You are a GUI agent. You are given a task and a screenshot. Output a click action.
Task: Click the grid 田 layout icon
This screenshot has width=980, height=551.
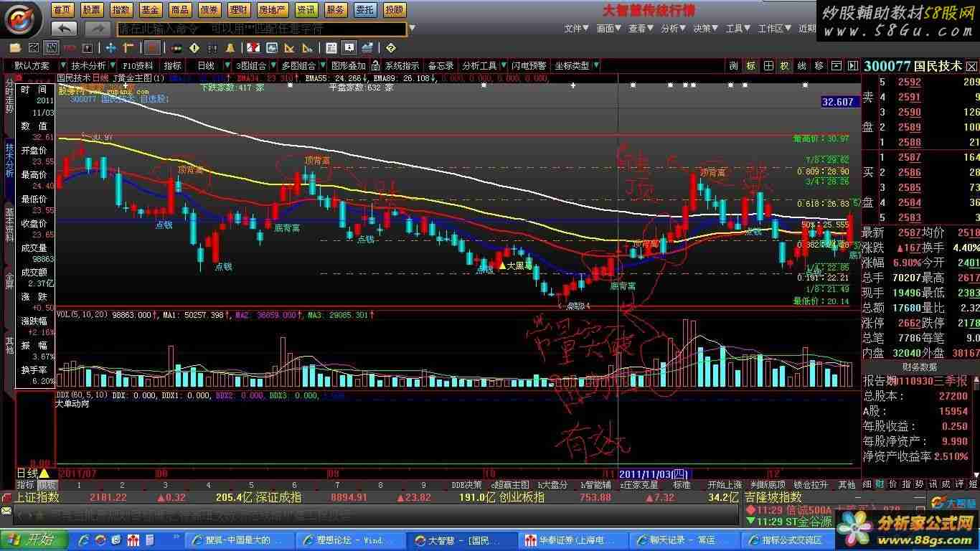point(768,66)
